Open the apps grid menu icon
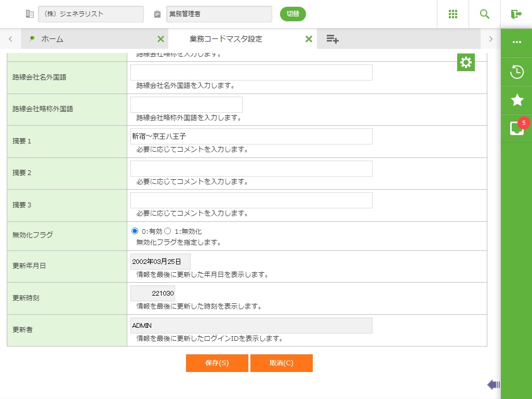532x399 pixels. point(453,14)
